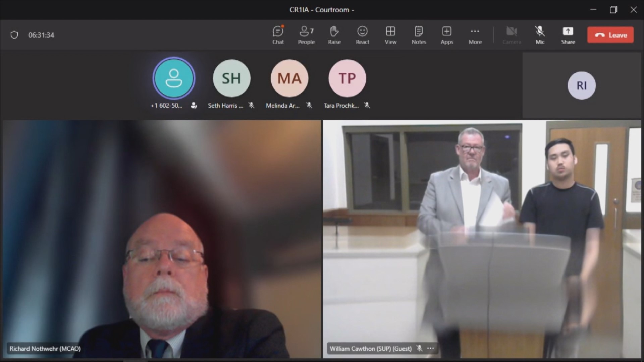The image size is (644, 362).
Task: Select Melinda participant MA avatar
Action: click(289, 78)
